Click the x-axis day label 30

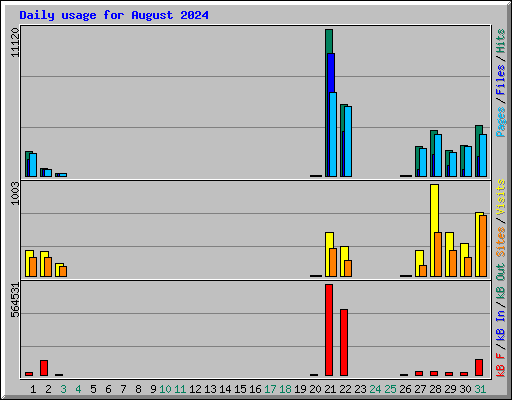coord(465,389)
